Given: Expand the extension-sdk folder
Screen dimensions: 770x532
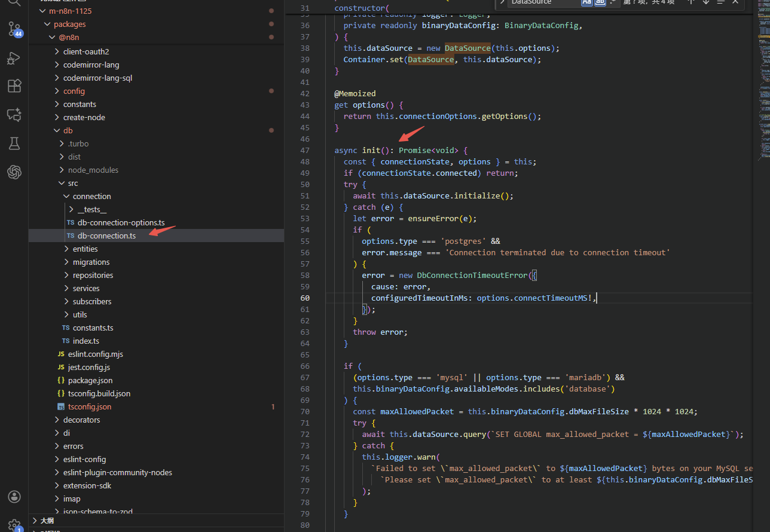Looking at the screenshot, I should tap(56, 485).
